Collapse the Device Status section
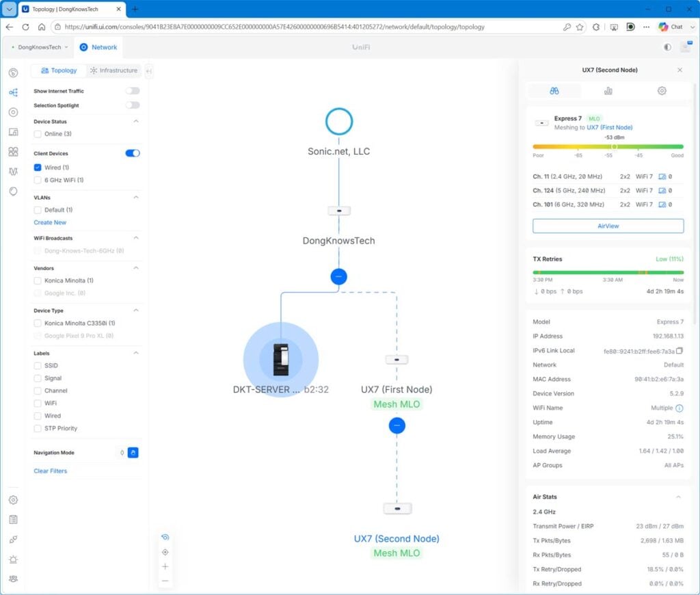This screenshot has width=700, height=595. [136, 121]
